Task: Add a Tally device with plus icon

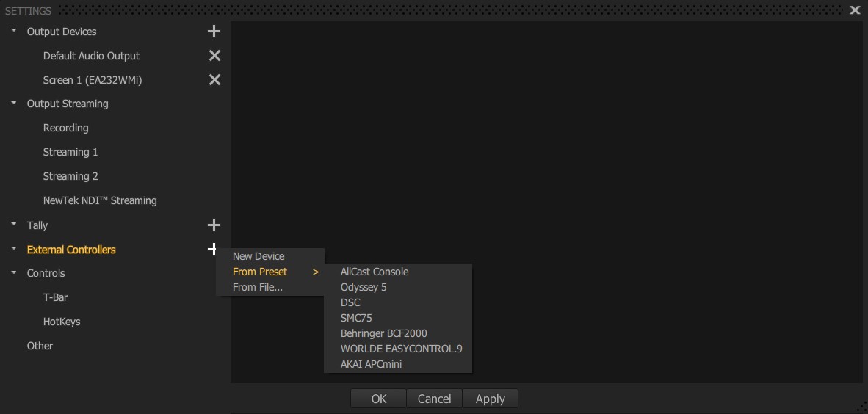Action: click(214, 225)
